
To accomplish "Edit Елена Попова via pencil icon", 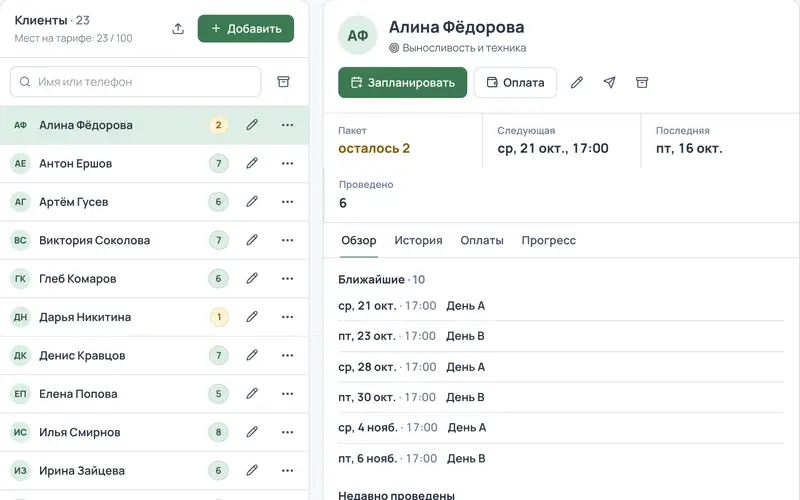I will (x=252, y=393).
